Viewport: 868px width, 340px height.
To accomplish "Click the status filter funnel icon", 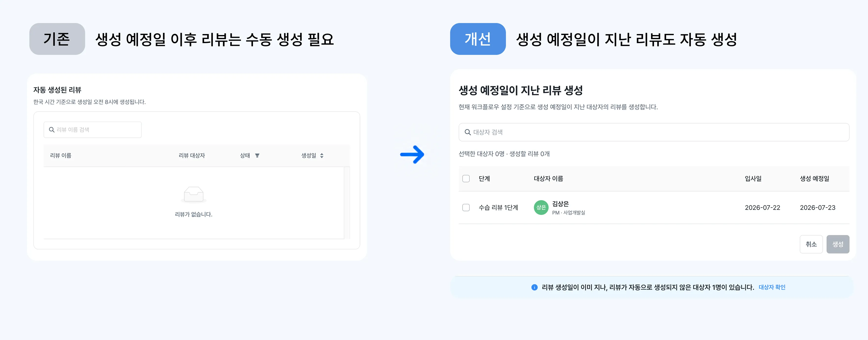I will [257, 156].
